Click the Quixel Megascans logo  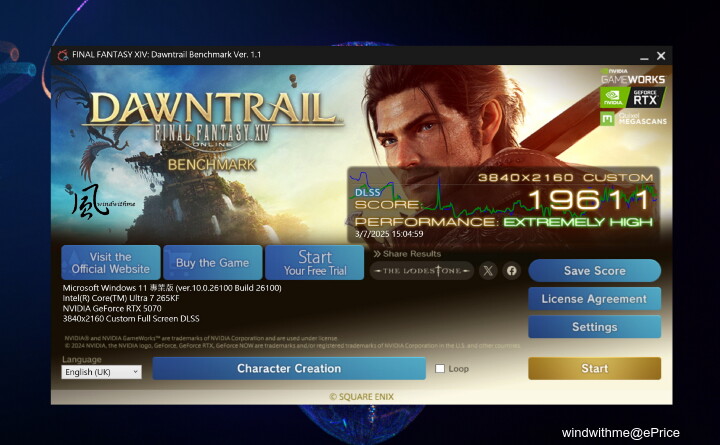pos(633,118)
